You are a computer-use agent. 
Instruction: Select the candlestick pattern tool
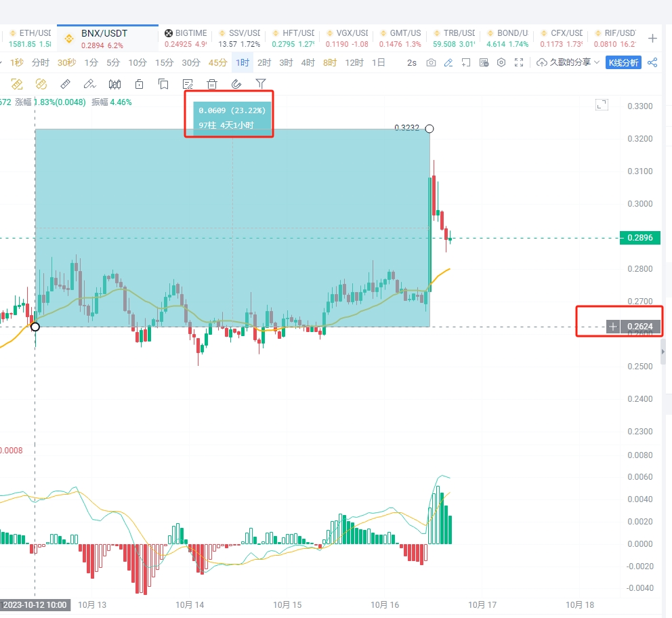point(114,83)
